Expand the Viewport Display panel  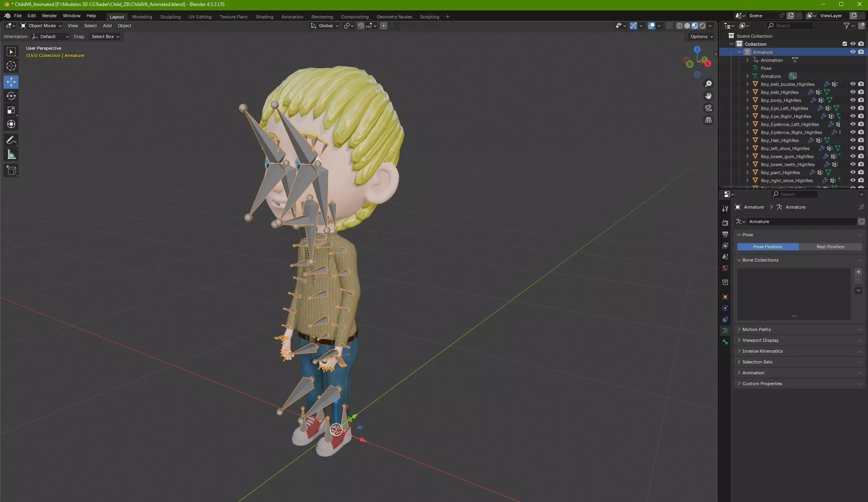799,340
